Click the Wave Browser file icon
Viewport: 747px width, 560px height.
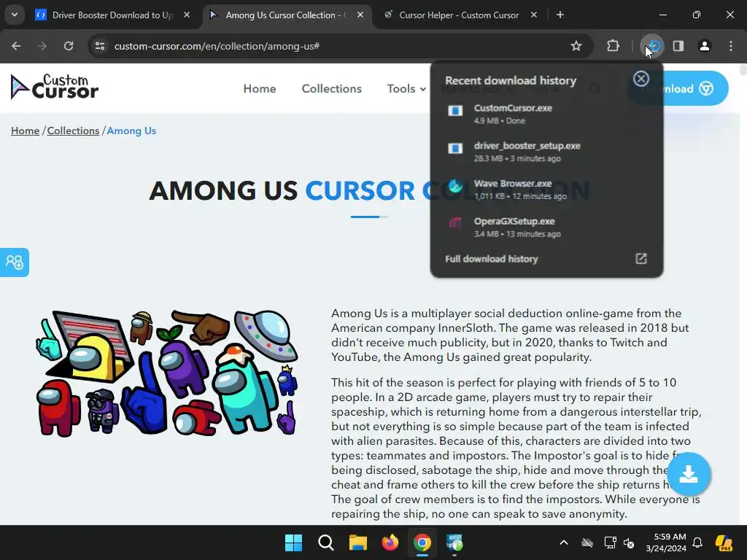pos(455,186)
